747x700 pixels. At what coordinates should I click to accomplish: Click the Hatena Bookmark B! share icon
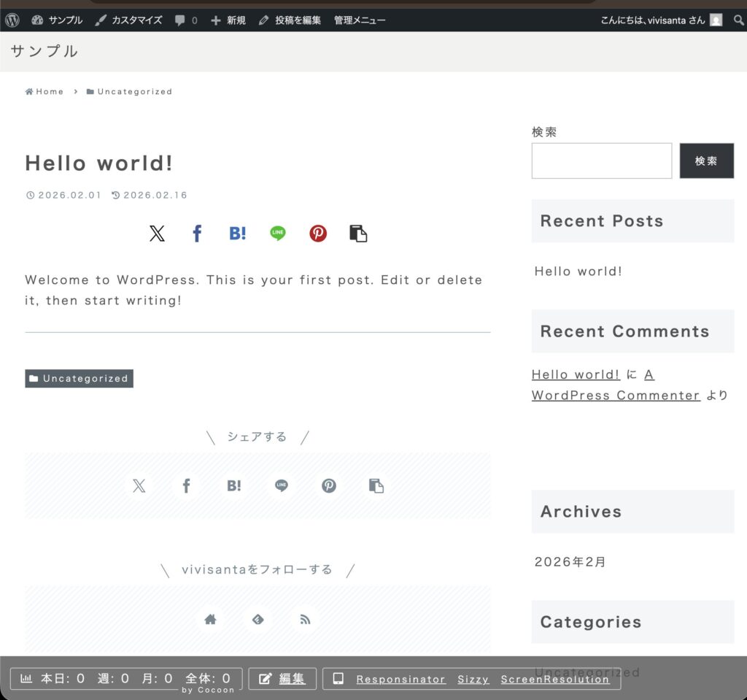[238, 234]
